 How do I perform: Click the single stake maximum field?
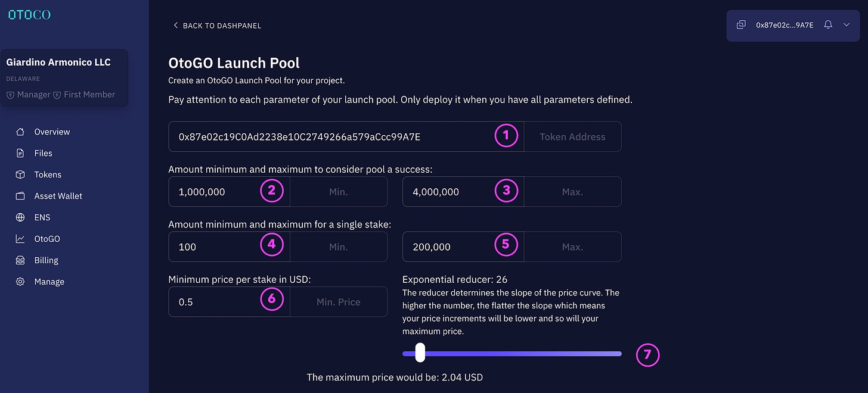point(447,247)
